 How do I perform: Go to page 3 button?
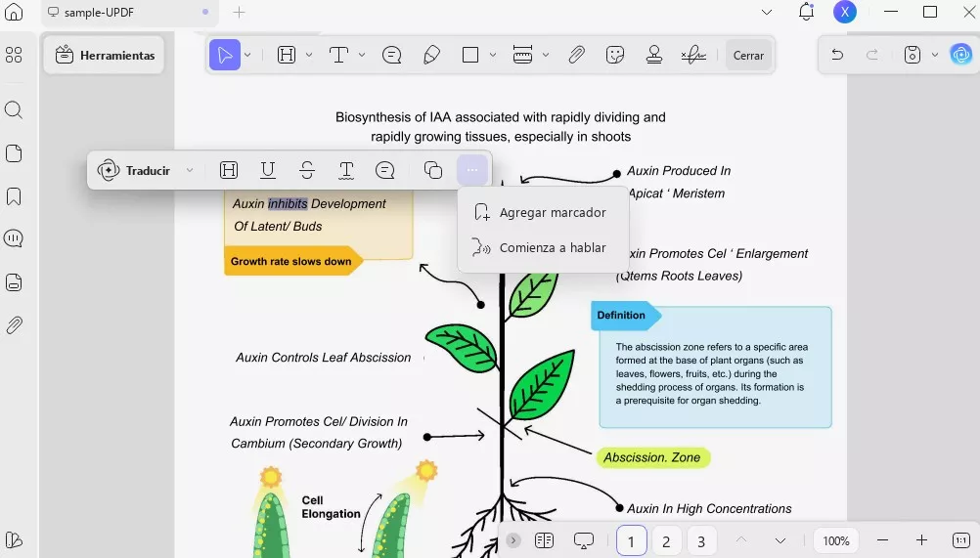pos(701,541)
